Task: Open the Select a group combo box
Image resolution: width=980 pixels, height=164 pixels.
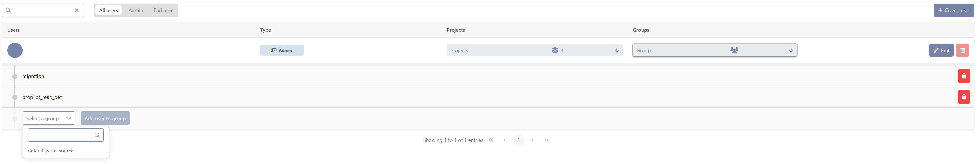Action: click(x=49, y=119)
